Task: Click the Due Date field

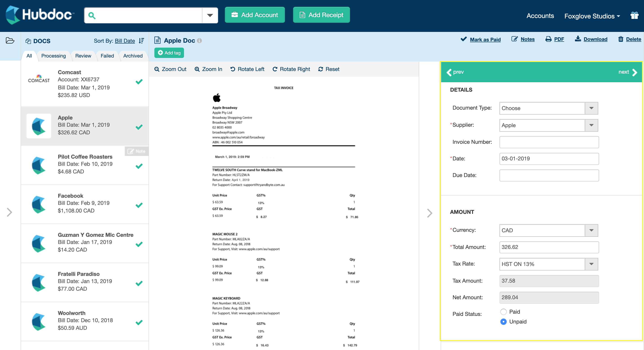Action: (x=549, y=175)
